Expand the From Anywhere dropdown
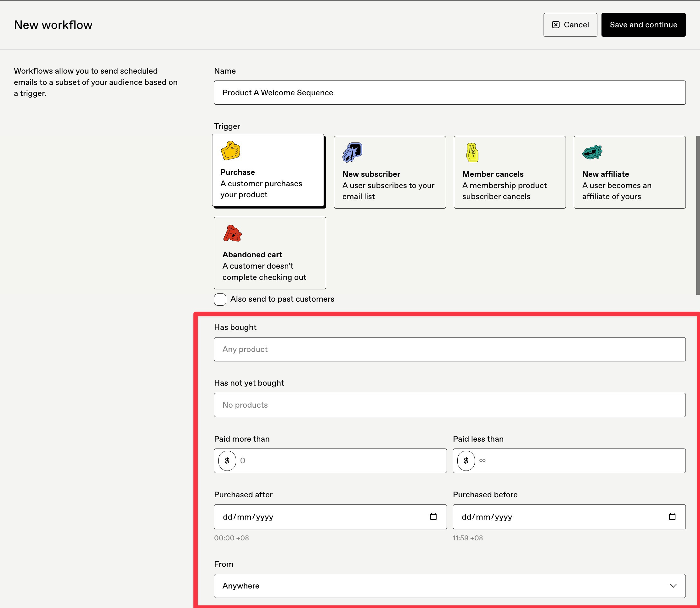The height and width of the screenshot is (608, 700). 449,586
